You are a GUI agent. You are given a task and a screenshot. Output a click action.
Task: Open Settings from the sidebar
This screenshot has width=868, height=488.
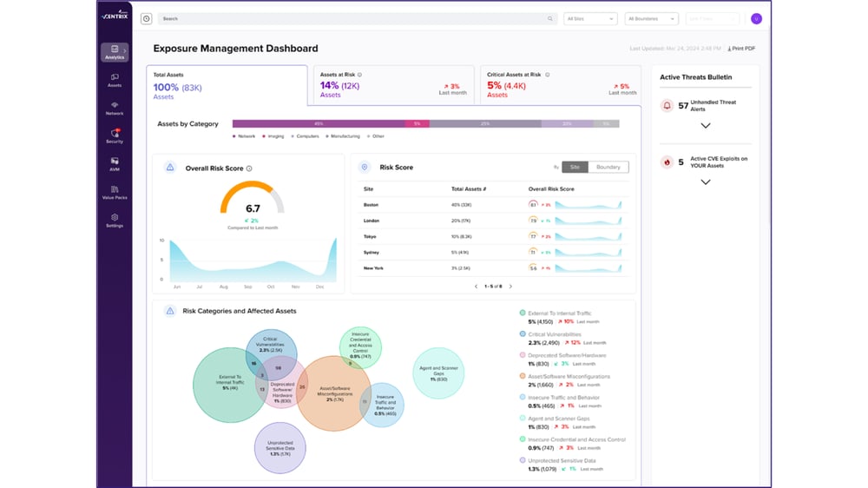(115, 220)
